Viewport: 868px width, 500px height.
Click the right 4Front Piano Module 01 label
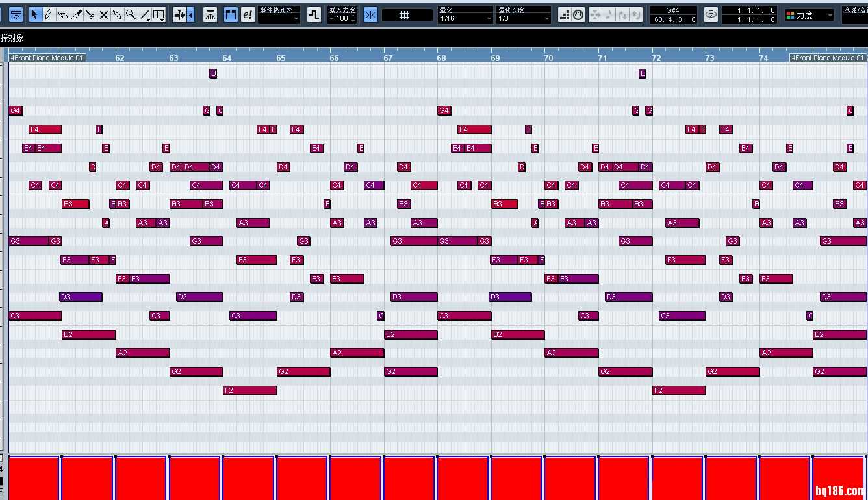[828, 58]
